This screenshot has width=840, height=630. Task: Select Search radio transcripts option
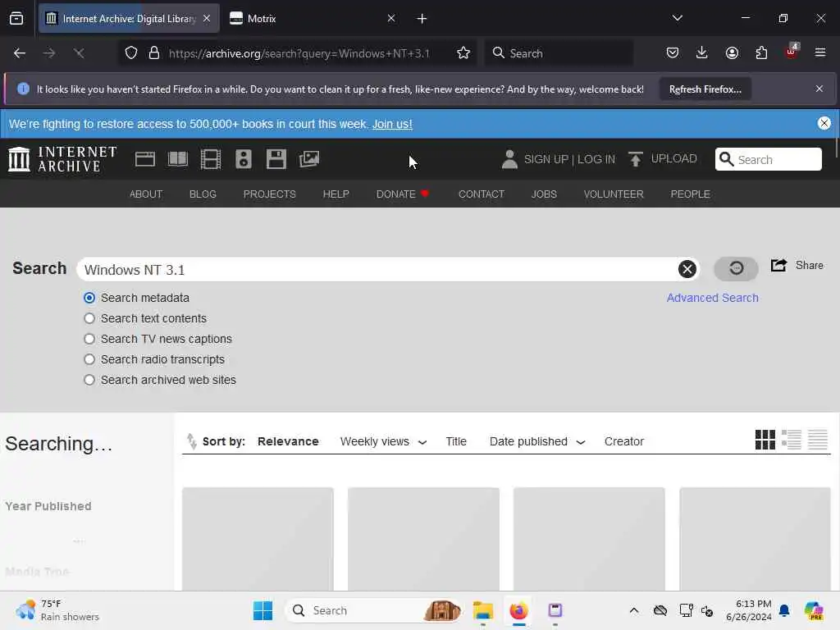click(x=89, y=359)
